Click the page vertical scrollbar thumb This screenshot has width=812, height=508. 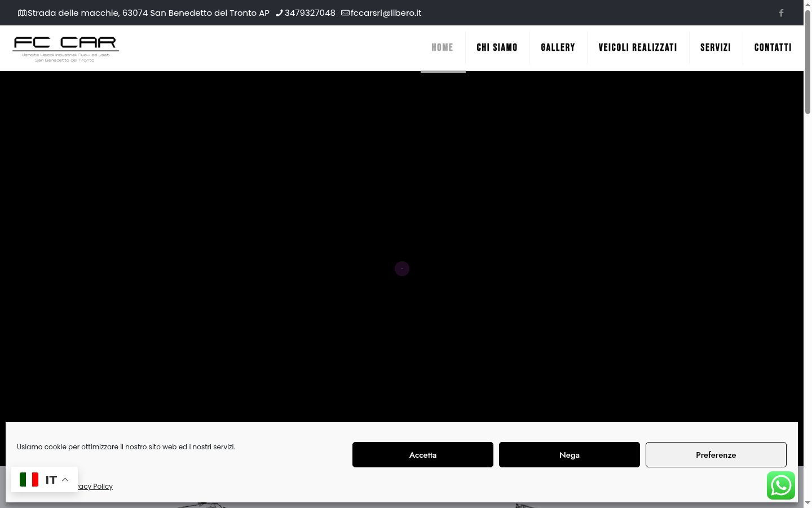(807, 62)
